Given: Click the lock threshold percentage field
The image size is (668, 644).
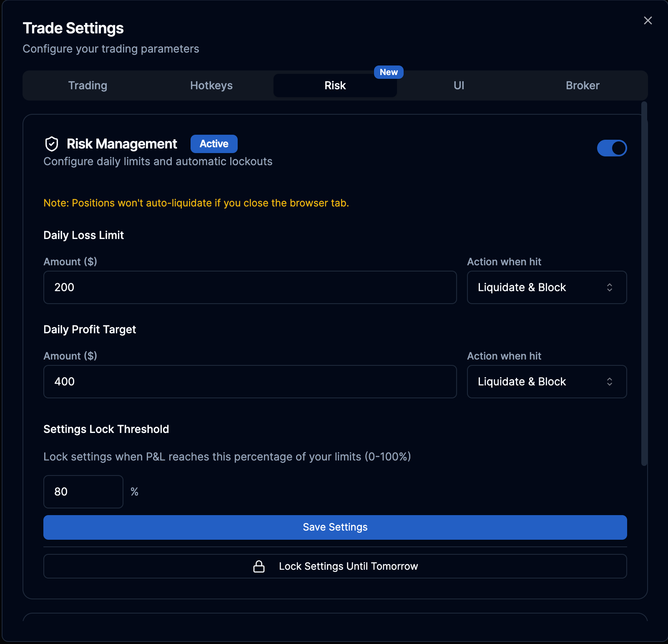Looking at the screenshot, I should tap(83, 492).
